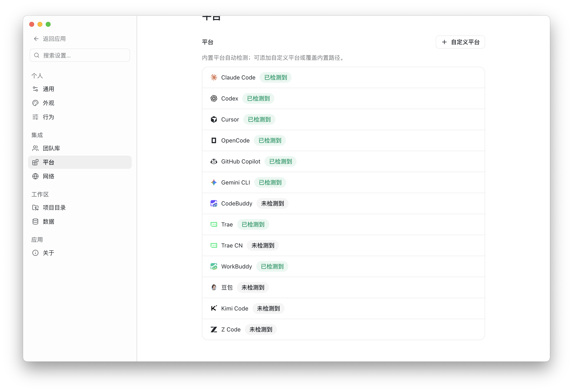Screen dimensions: 573x392
Task: Open the 通用 settings section
Action: [80, 89]
